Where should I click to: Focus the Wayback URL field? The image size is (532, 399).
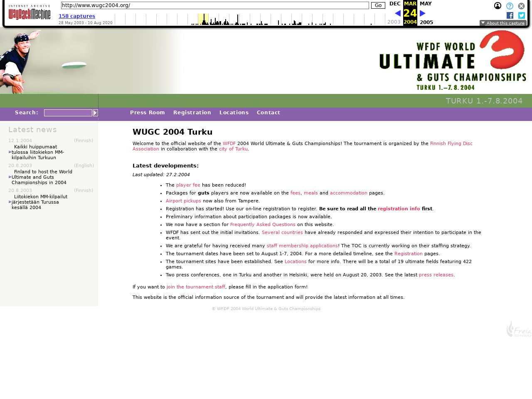point(215,5)
